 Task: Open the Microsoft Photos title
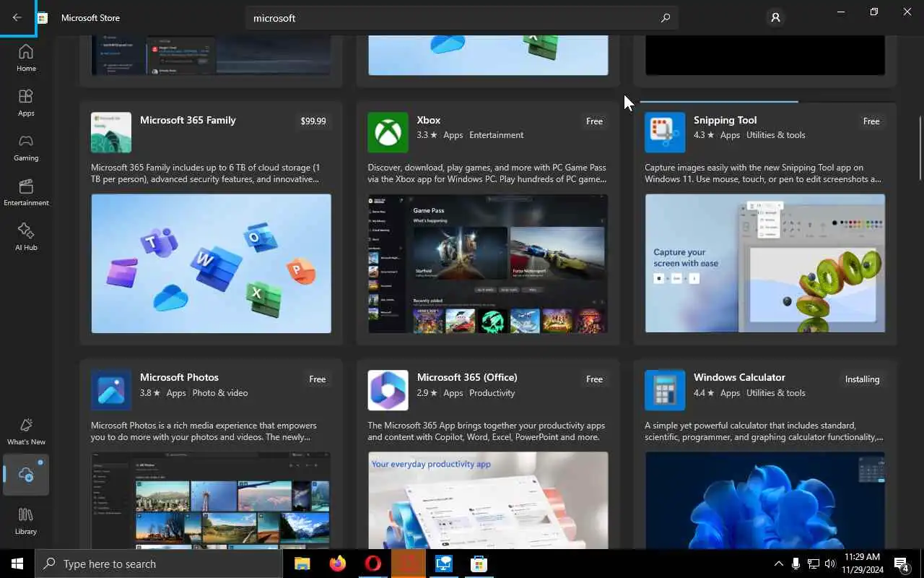179,377
